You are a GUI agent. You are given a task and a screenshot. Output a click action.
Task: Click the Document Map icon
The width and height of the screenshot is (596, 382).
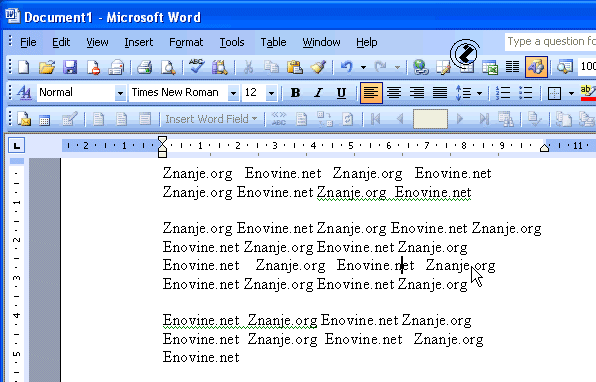pos(564,68)
